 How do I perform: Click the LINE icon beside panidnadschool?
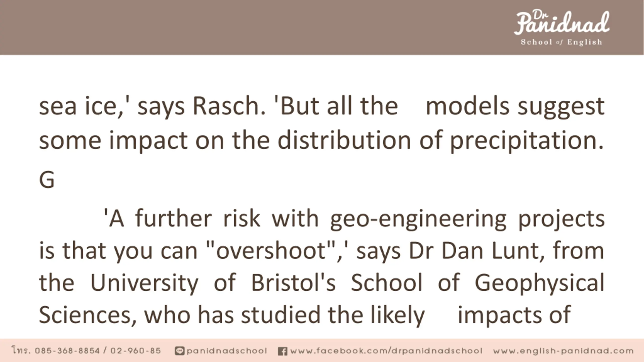(179, 351)
